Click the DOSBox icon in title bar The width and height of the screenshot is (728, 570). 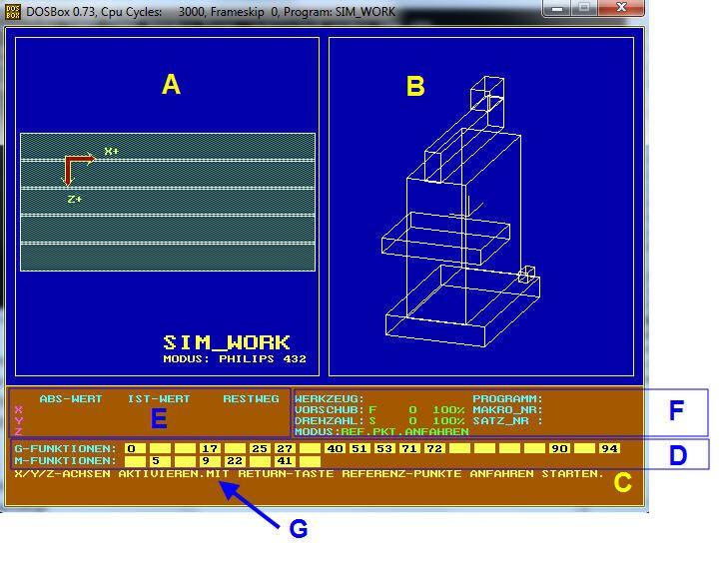[12, 11]
